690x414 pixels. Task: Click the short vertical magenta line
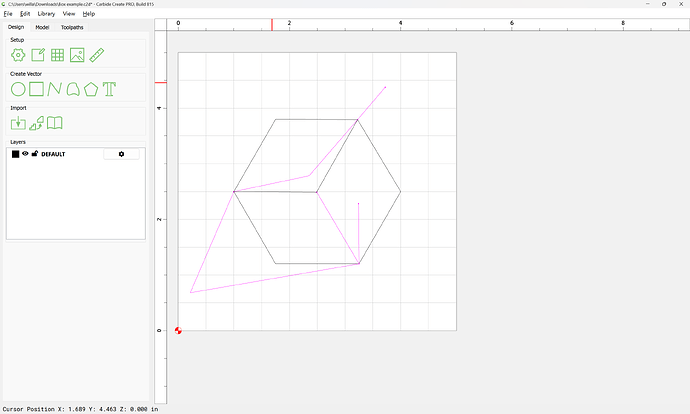tap(359, 233)
